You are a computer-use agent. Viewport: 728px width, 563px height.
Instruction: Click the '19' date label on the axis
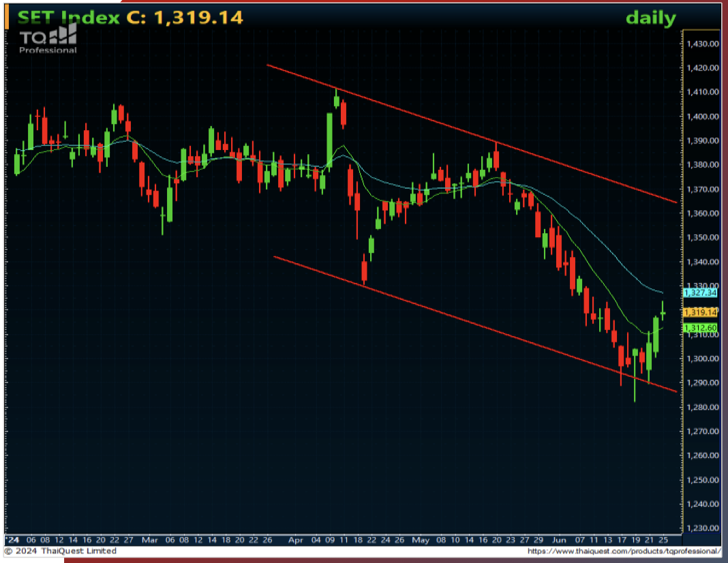coord(635,540)
